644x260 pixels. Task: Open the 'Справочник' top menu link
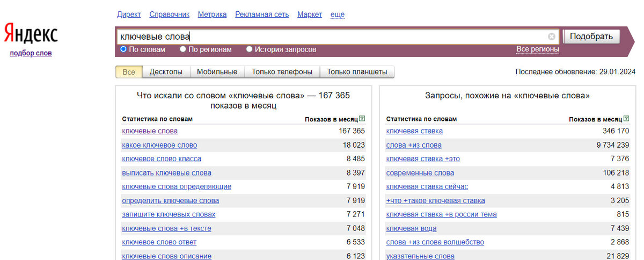click(169, 15)
